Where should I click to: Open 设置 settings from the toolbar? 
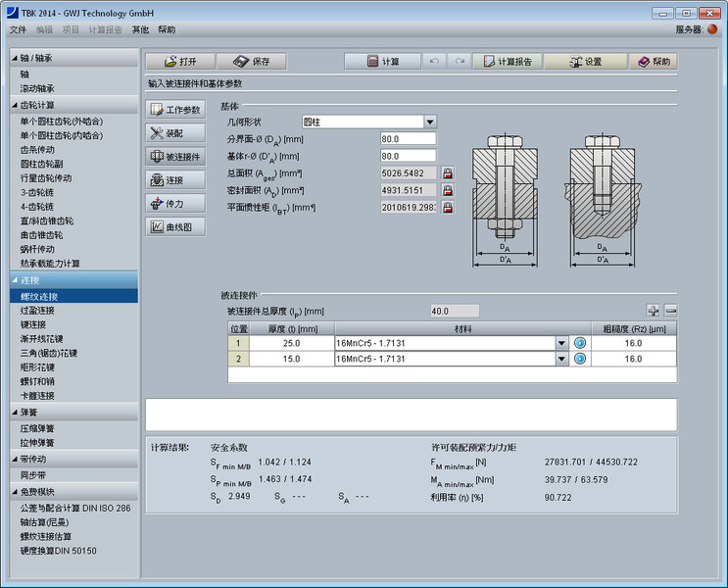584,61
